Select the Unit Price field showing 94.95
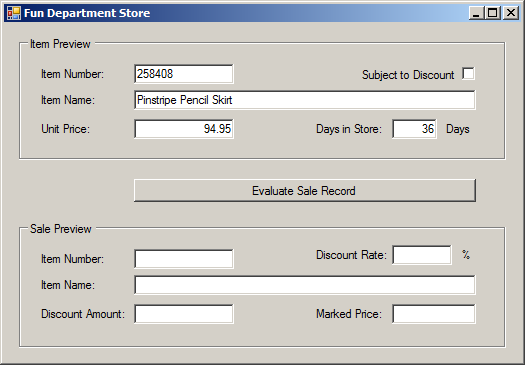525x365 pixels. coord(183,129)
